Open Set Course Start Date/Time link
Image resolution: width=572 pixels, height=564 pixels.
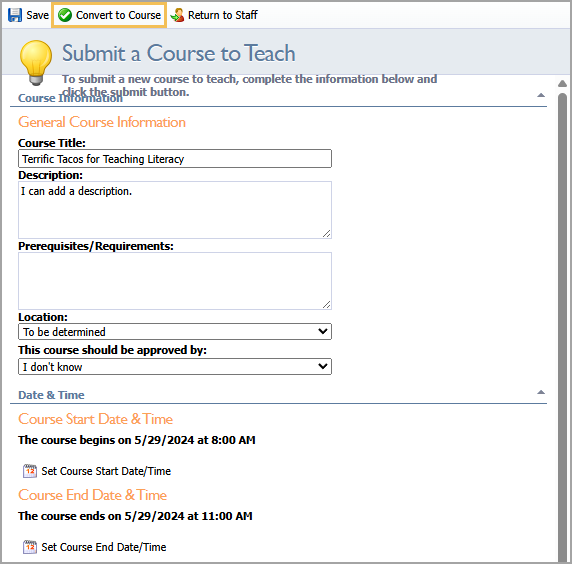(x=106, y=471)
